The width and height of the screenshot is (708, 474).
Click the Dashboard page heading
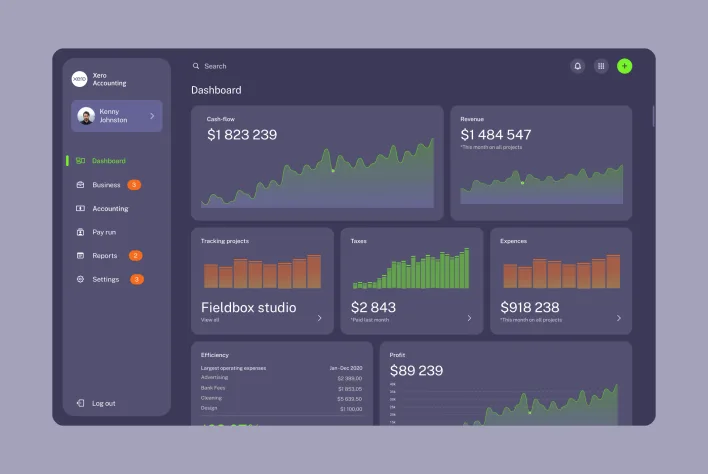216,90
